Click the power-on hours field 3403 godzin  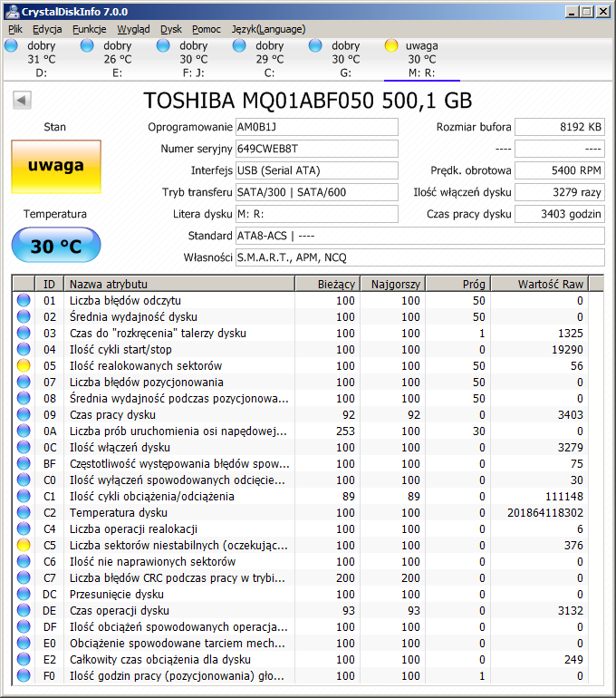560,214
